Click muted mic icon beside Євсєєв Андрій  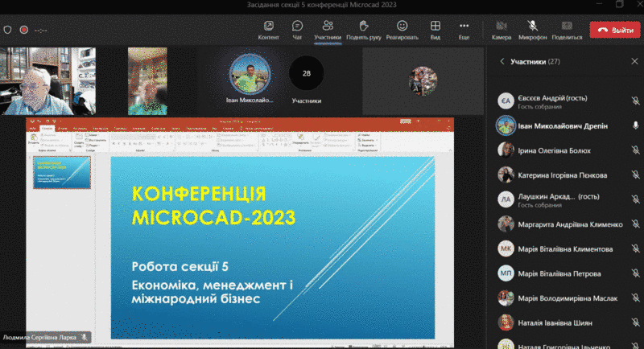[x=635, y=101]
